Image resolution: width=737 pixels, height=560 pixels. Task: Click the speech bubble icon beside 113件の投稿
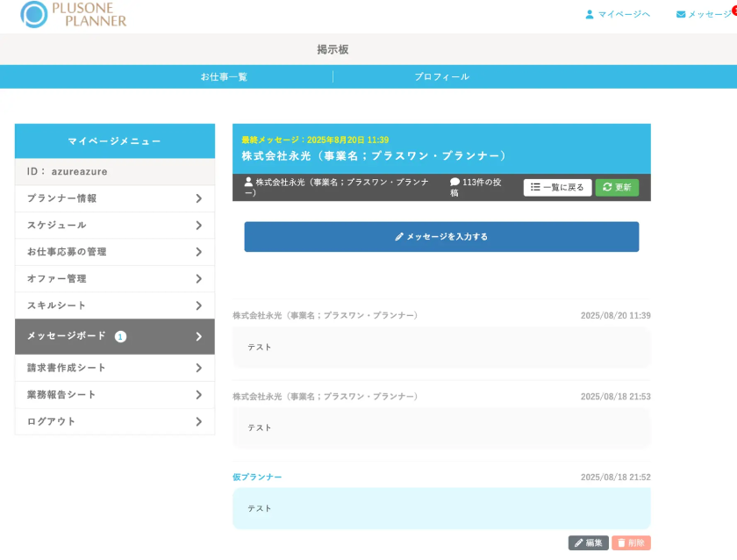[454, 182]
